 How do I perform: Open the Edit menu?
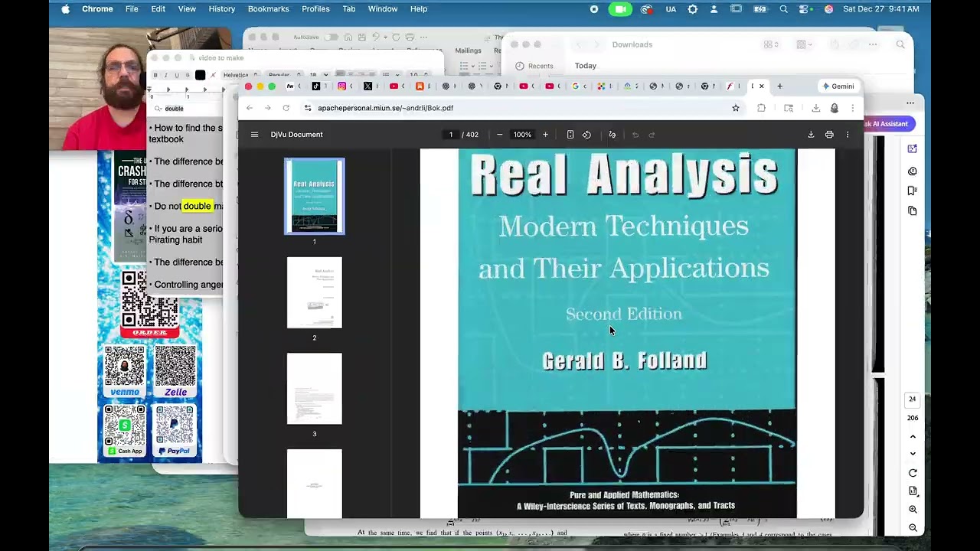158,9
